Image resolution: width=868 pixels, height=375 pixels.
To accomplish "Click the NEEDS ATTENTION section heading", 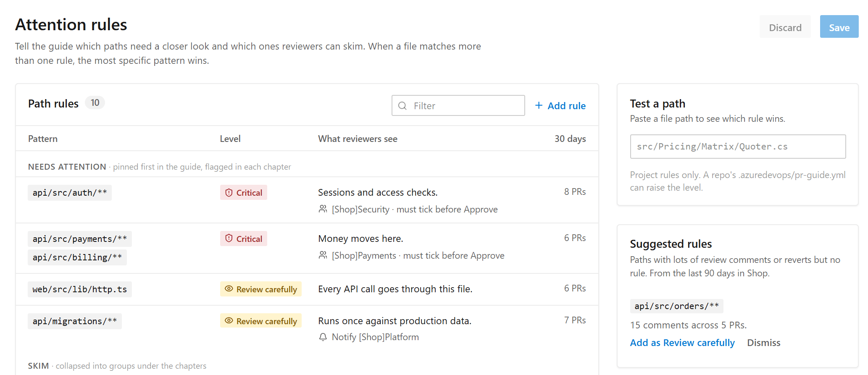I will [67, 167].
